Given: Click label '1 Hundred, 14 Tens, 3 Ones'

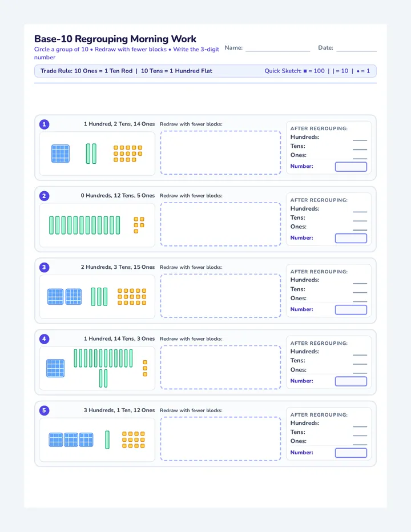Looking at the screenshot, I should coord(119,339).
